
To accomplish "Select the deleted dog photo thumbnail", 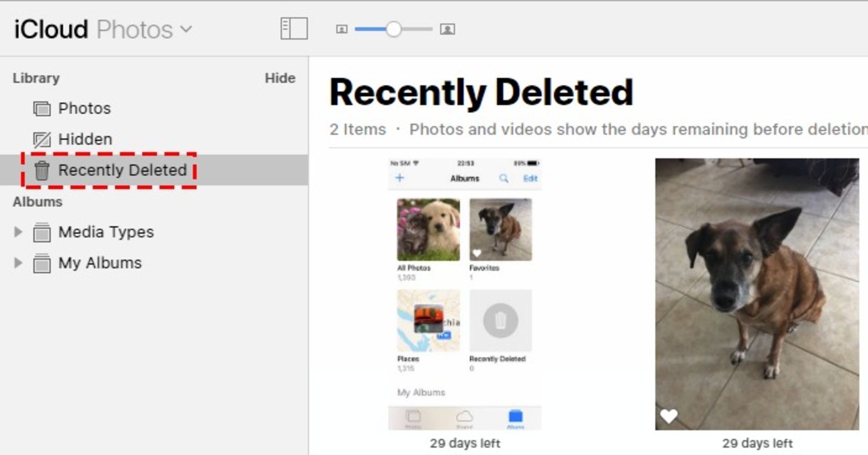I will (x=757, y=294).
